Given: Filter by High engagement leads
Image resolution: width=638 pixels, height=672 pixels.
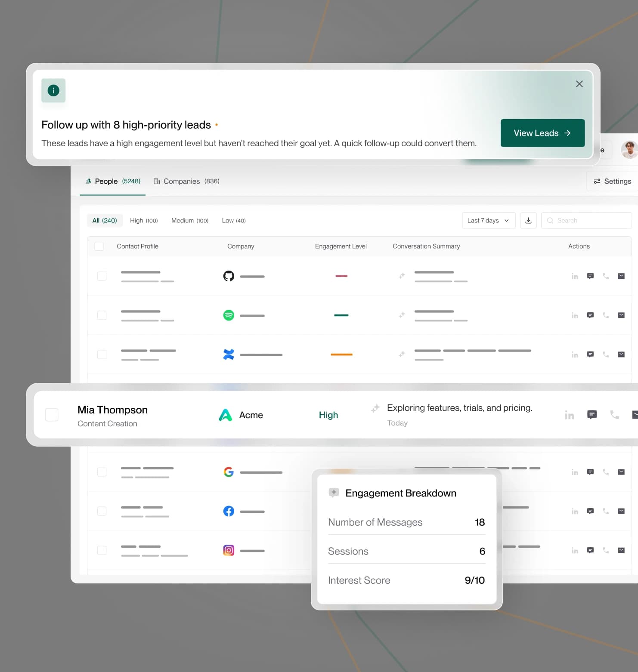Looking at the screenshot, I should point(144,220).
